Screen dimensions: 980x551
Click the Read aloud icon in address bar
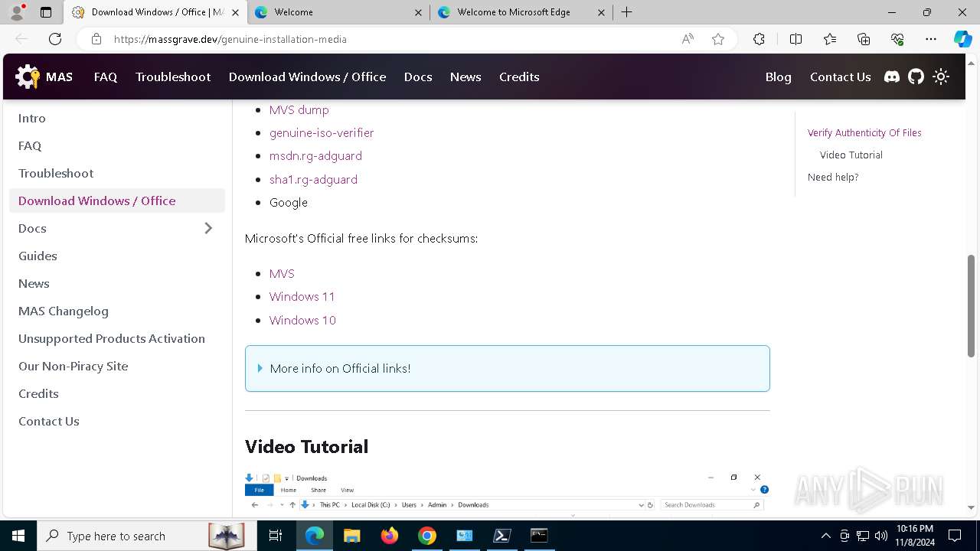point(688,39)
